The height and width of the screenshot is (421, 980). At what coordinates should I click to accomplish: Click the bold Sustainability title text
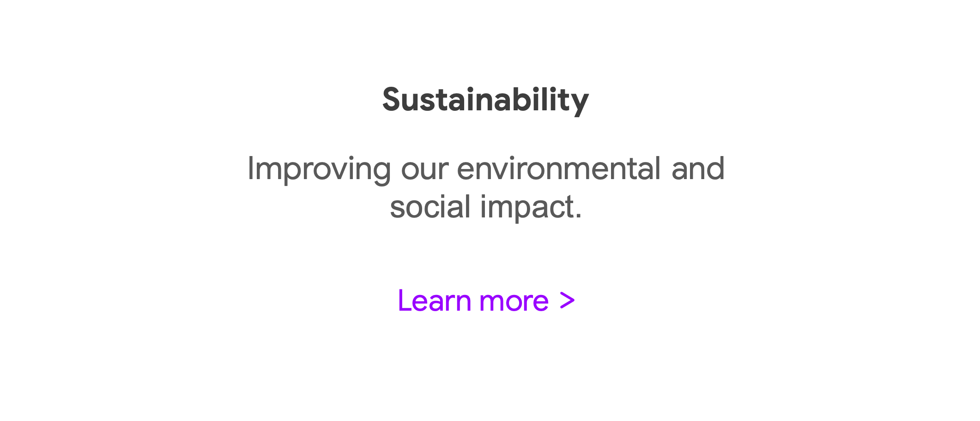click(x=485, y=100)
